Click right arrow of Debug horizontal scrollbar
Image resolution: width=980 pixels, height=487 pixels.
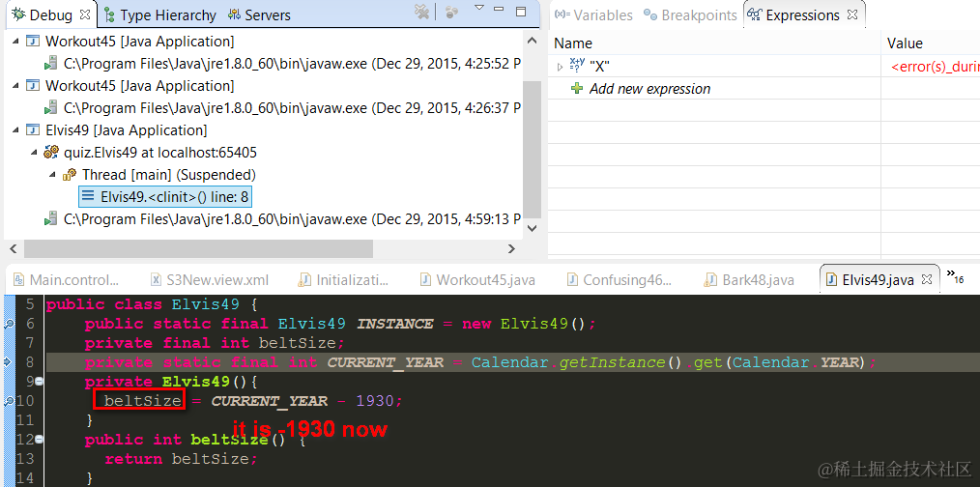coord(511,248)
